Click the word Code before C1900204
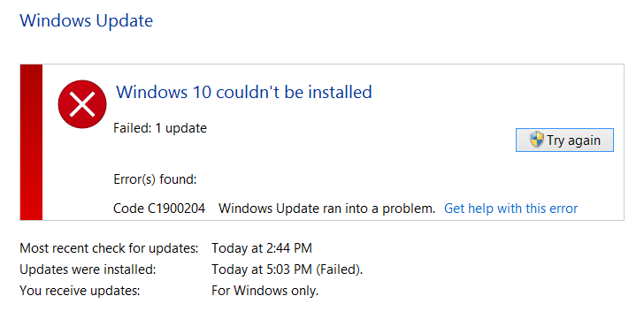This screenshot has height=334, width=644. tap(128, 209)
